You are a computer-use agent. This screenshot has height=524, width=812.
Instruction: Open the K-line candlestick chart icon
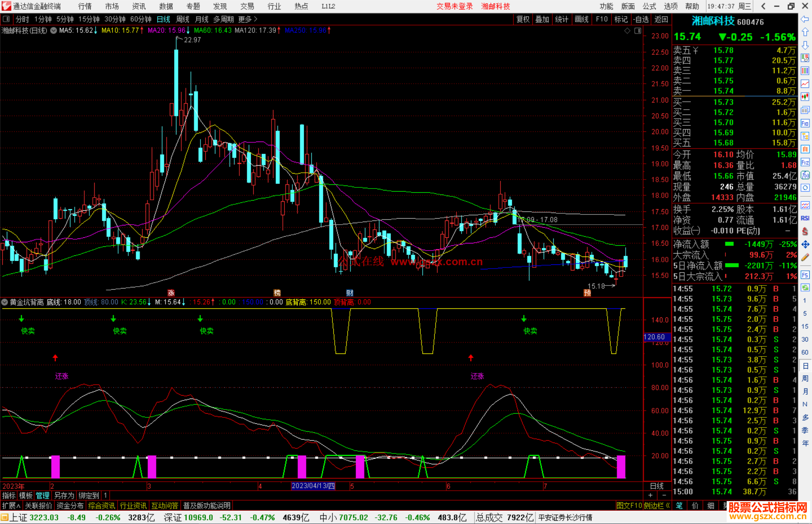pos(805,97)
